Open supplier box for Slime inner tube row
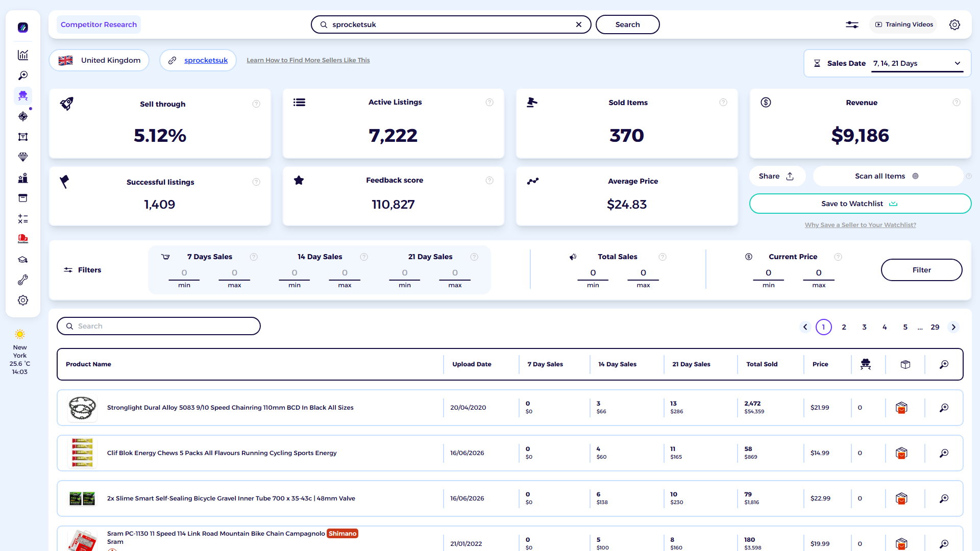This screenshot has height=551, width=980. click(x=901, y=498)
